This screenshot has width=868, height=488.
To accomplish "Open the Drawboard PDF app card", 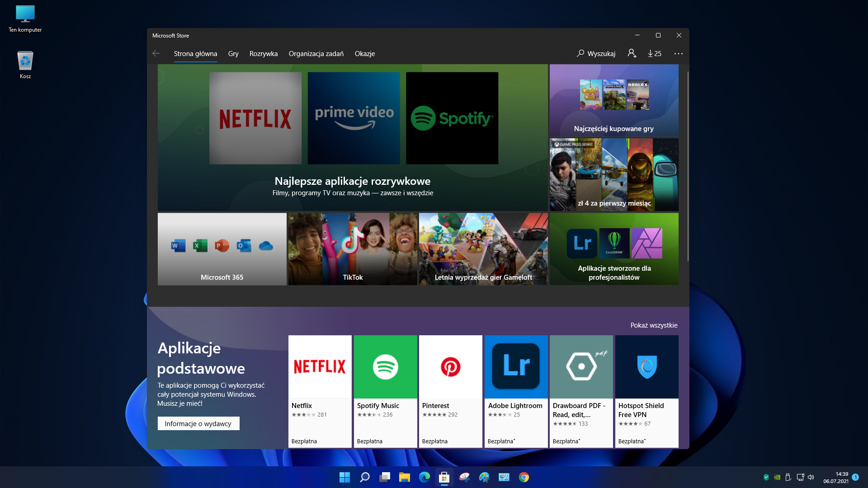I will [x=581, y=391].
